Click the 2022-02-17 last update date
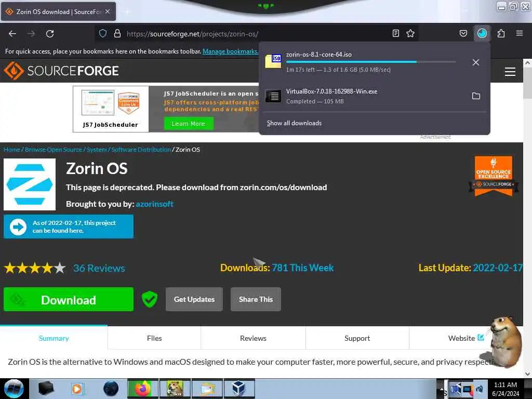 click(x=497, y=268)
